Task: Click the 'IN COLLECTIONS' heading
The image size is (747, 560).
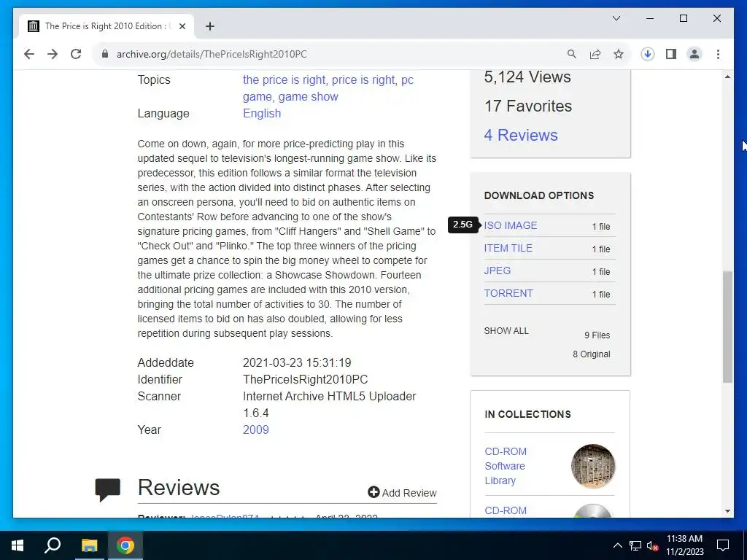Action: [527, 414]
